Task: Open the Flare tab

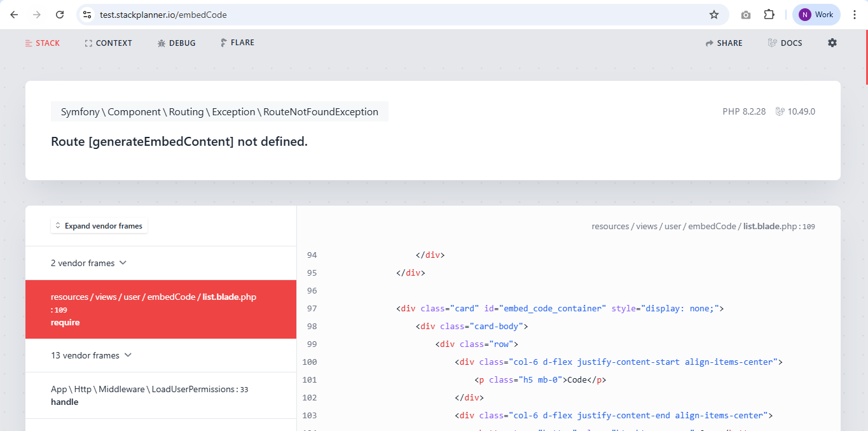Action: [x=237, y=43]
